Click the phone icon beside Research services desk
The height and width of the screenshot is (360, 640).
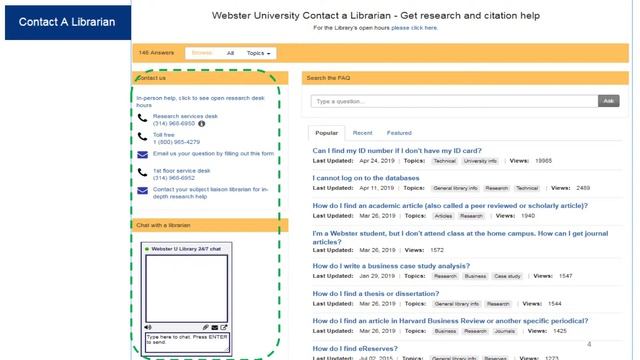pyautogui.click(x=142, y=118)
